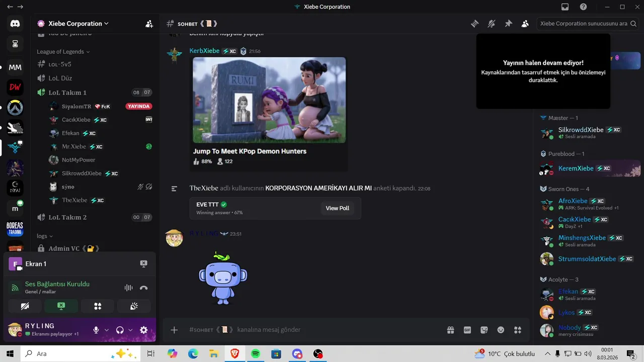The width and height of the screenshot is (644, 362).
Task: Open NotMyPower voice participant
Action: (x=101, y=160)
